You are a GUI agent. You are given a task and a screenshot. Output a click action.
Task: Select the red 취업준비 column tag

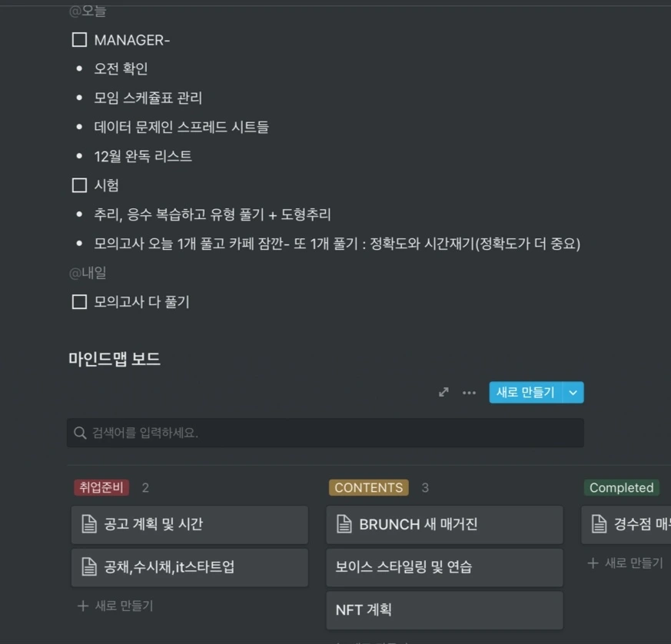click(x=101, y=487)
